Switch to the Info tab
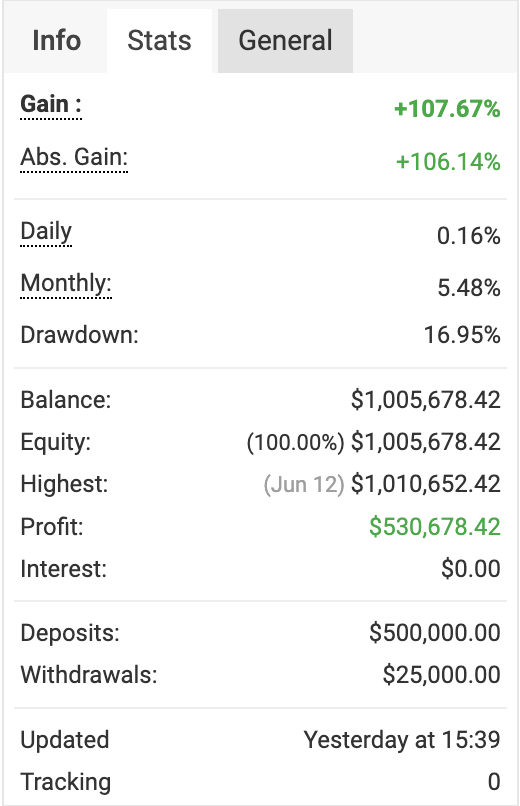Viewport: 520px width, 806px height. (x=57, y=41)
